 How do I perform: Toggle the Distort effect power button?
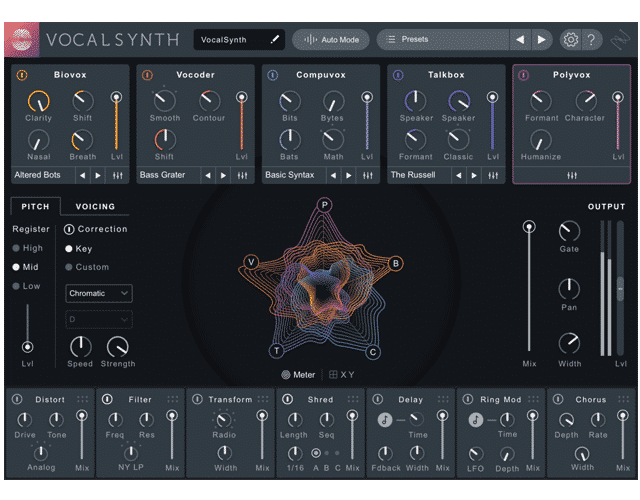point(17,399)
